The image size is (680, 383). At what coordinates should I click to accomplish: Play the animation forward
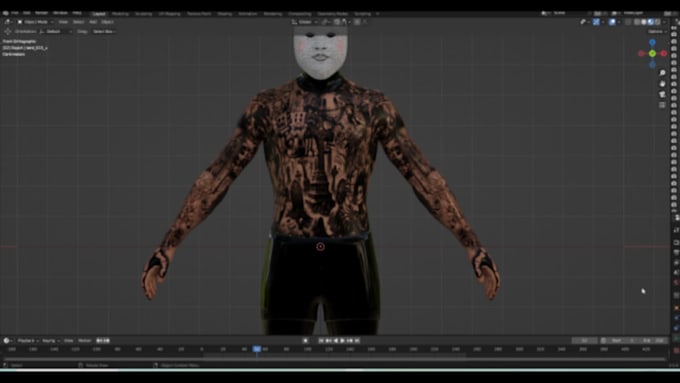click(x=343, y=340)
